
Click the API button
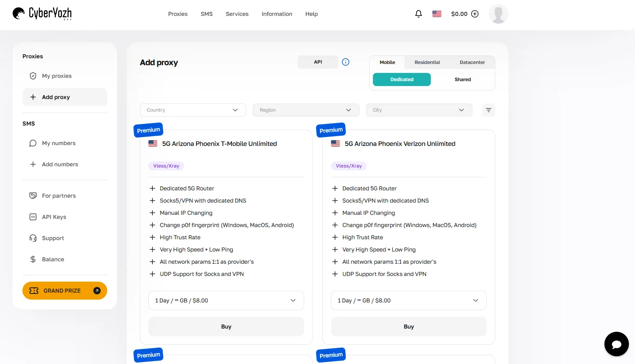[x=318, y=62]
